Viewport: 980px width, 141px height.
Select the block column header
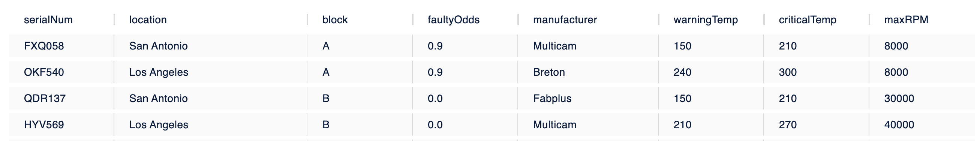[x=335, y=20]
